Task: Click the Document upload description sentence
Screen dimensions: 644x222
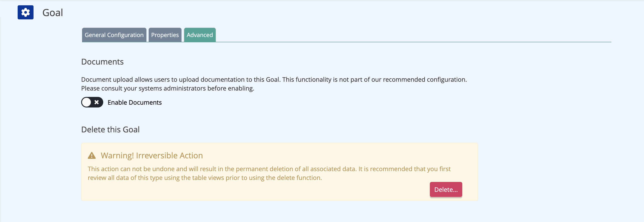Action: (x=274, y=80)
